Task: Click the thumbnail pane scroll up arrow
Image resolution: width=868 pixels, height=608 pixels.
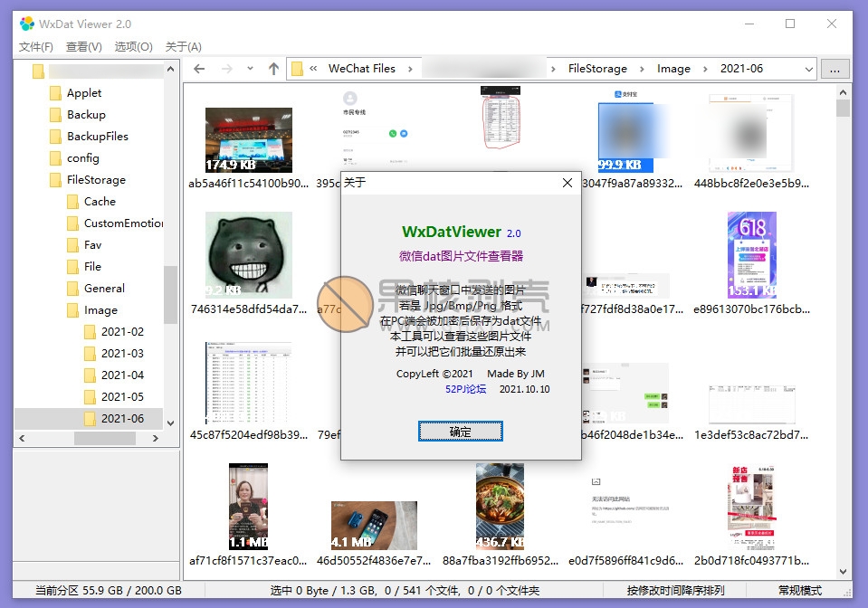Action: 843,92
